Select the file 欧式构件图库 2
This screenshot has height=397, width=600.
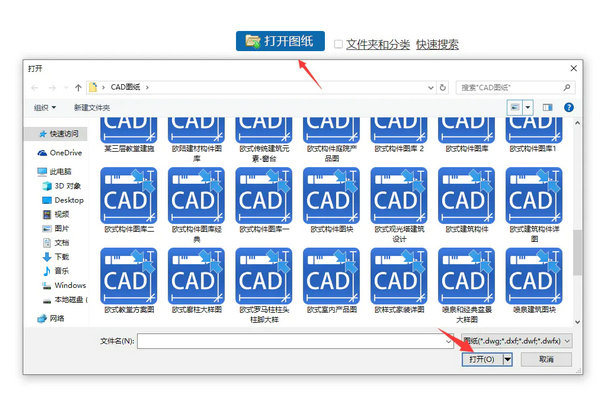[399, 134]
